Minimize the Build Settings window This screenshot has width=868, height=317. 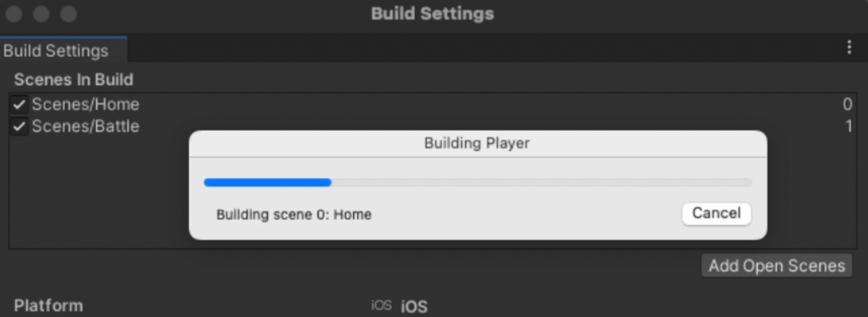click(42, 14)
